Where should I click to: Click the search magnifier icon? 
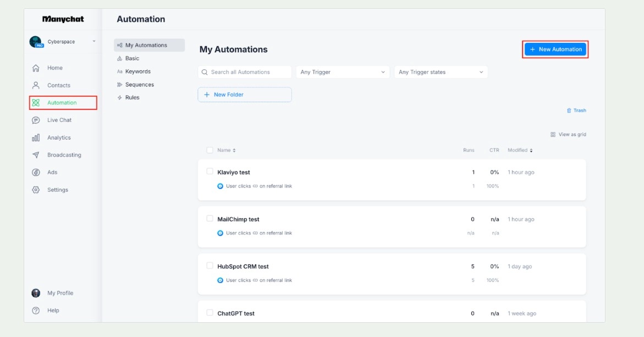pyautogui.click(x=205, y=72)
